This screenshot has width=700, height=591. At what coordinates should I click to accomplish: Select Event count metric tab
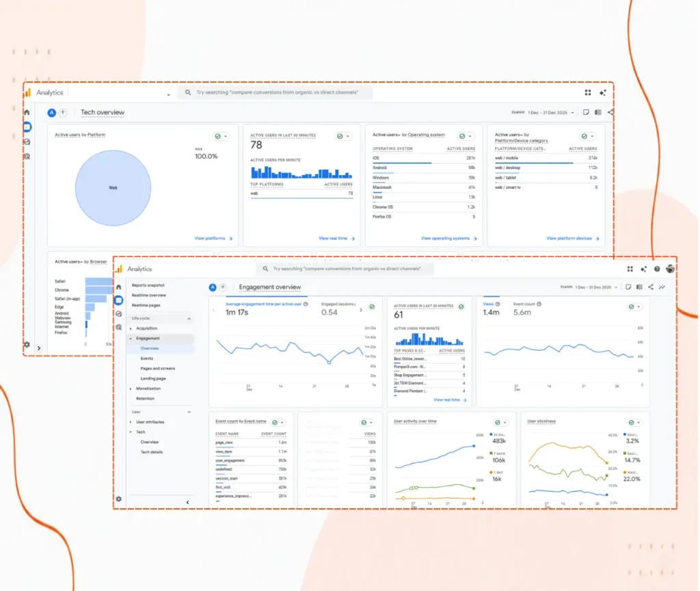pos(527,308)
